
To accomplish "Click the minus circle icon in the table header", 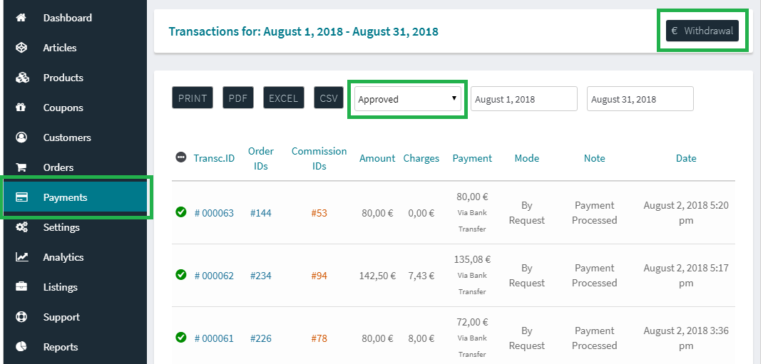I will click(181, 158).
